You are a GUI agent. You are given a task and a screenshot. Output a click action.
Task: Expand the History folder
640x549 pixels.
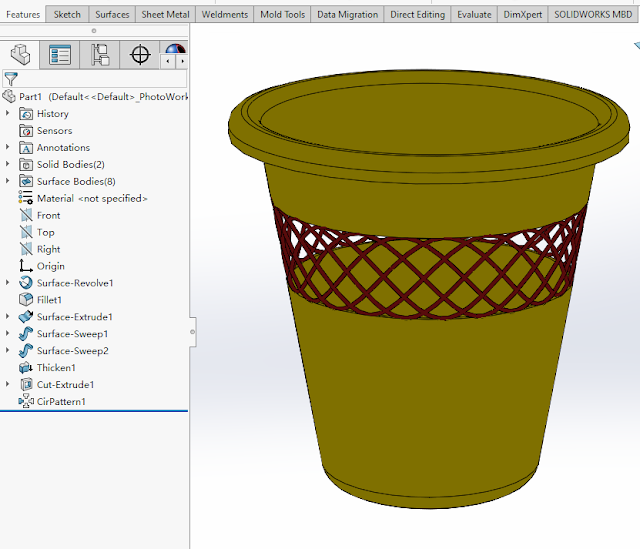[8, 114]
